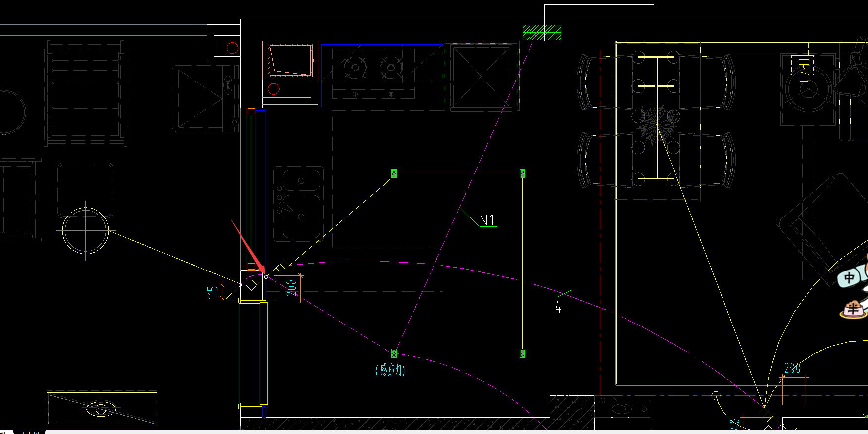
Task: Select the drying rack symbol on the balcony
Action: pos(86,94)
